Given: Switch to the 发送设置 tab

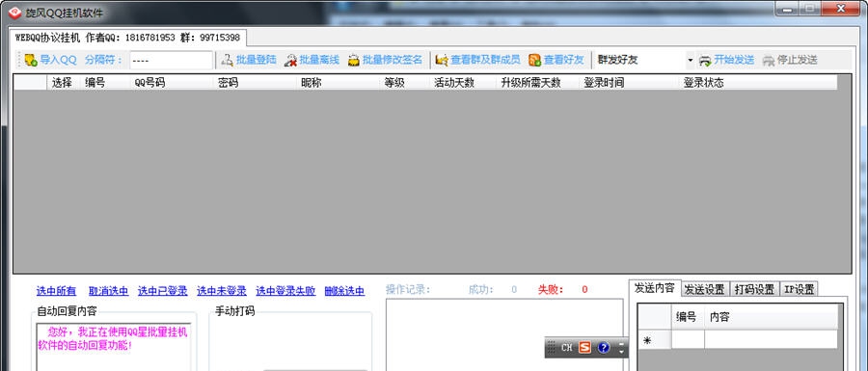Looking at the screenshot, I should click(x=704, y=289).
